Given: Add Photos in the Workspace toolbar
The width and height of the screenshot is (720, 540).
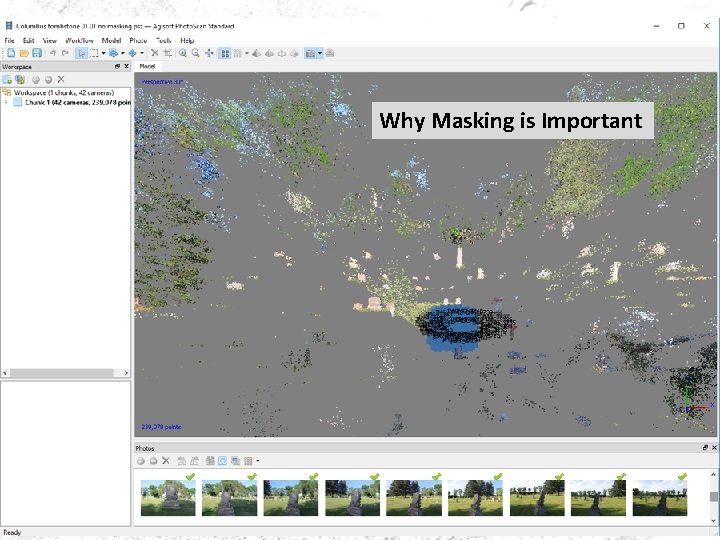Looking at the screenshot, I should [20, 79].
